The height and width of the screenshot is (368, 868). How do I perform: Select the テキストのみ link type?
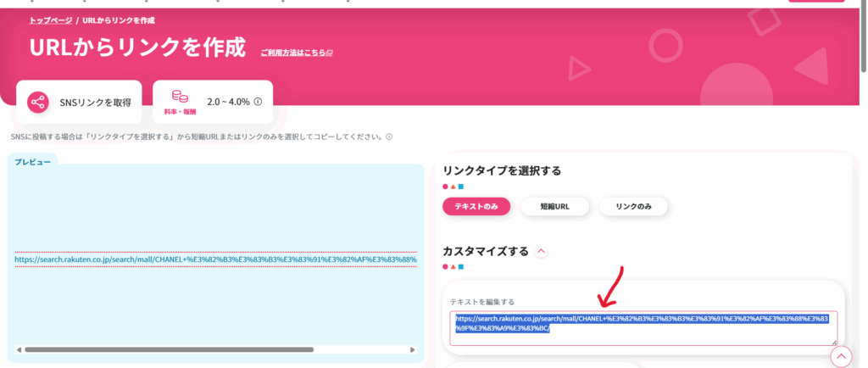click(476, 206)
